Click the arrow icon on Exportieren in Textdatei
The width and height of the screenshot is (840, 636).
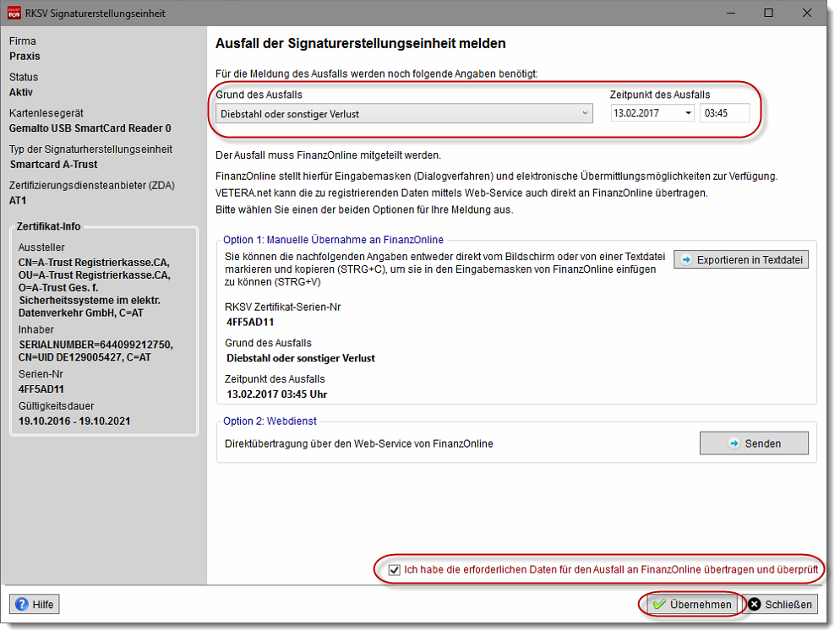click(x=686, y=259)
